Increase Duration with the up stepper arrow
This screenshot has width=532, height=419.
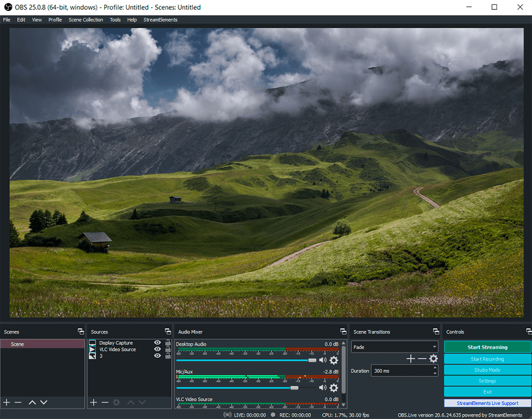pyautogui.click(x=435, y=367)
